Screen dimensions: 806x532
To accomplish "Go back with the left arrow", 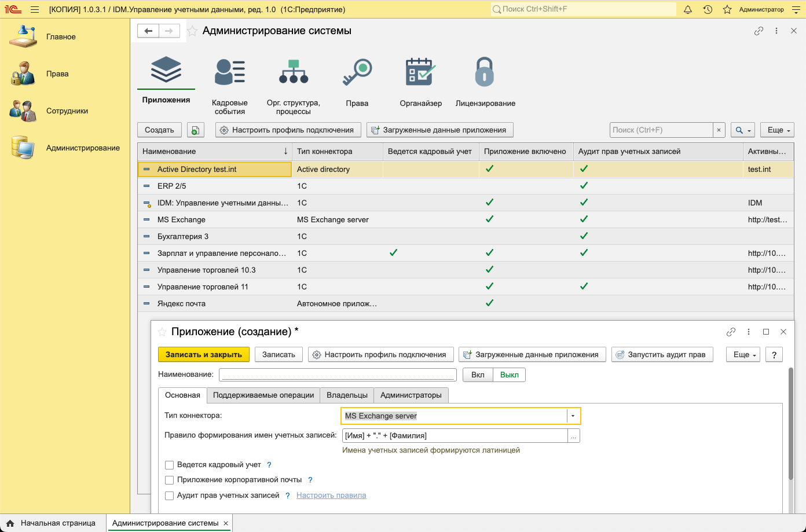I will tap(148, 31).
